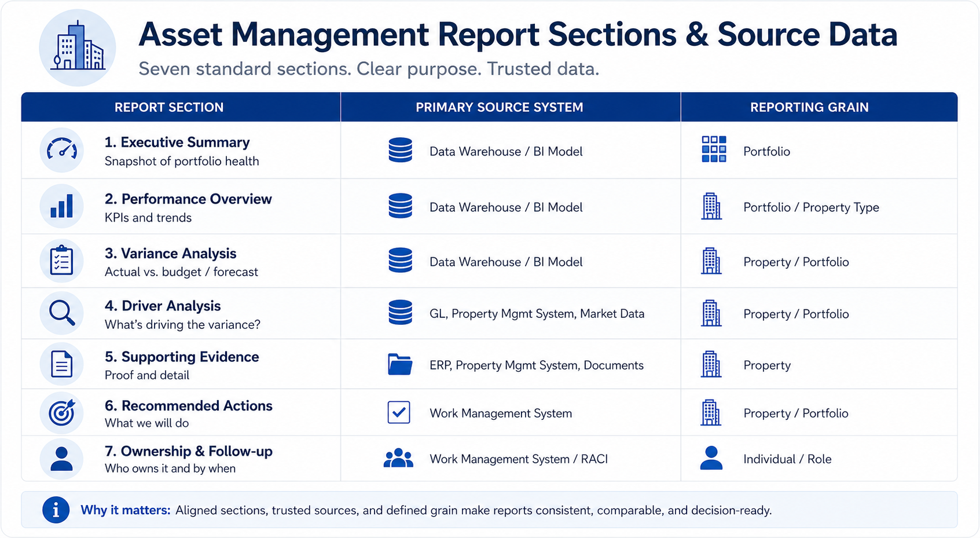Click the Ownership & Follow-up person icon
Screen dimensions: 980x538
(62, 459)
